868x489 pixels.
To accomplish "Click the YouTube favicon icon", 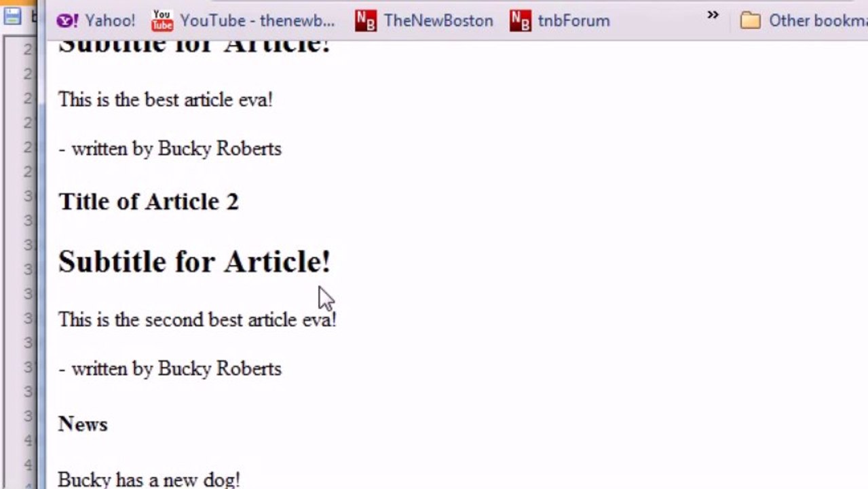I will tap(162, 20).
